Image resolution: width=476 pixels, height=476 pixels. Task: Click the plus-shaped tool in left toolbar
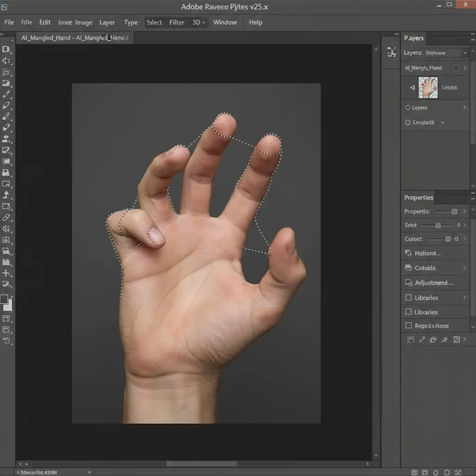coord(7,273)
